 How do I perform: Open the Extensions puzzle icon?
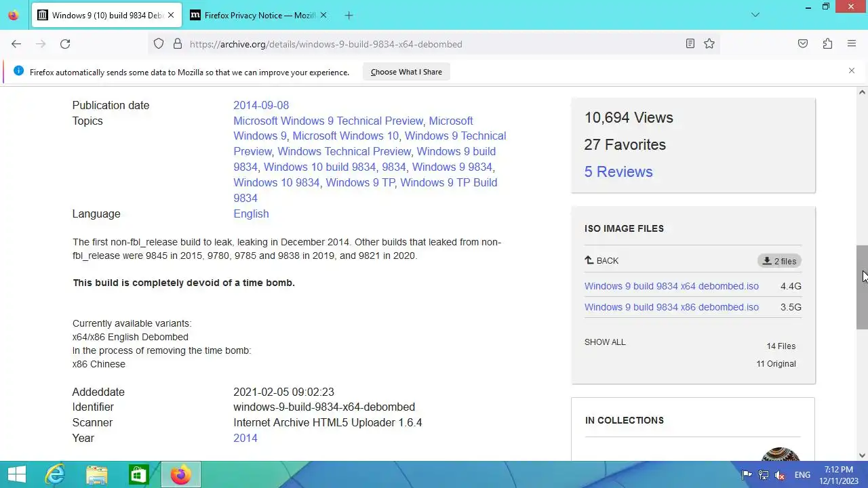tap(827, 43)
